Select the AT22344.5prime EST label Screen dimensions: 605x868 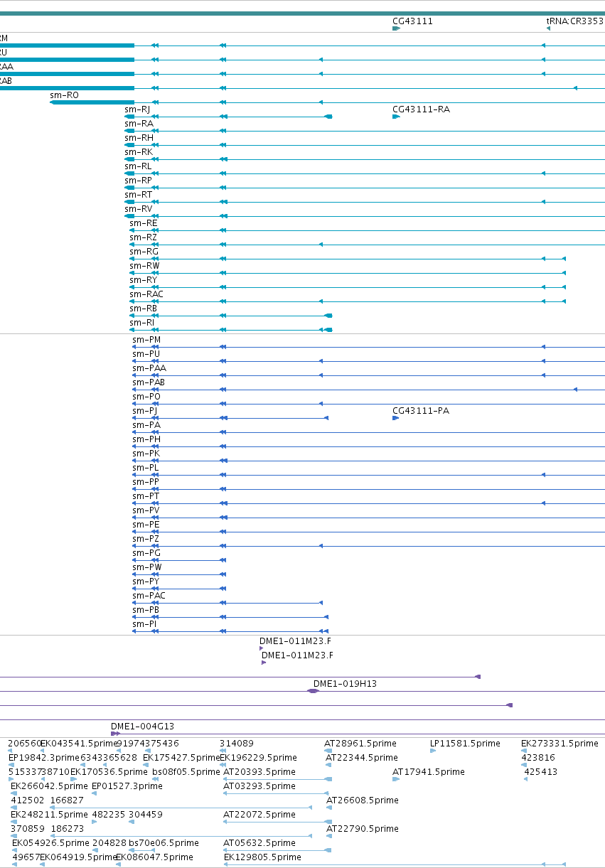(x=361, y=758)
